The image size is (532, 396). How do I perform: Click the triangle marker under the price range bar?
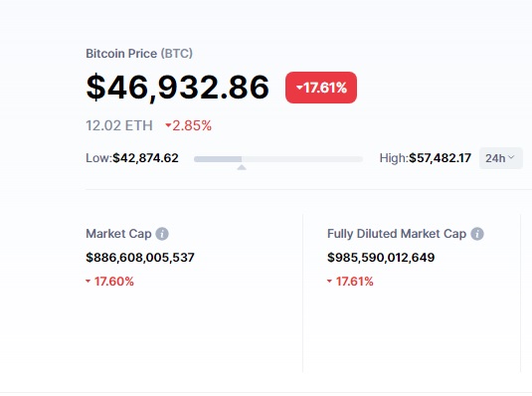(x=242, y=167)
